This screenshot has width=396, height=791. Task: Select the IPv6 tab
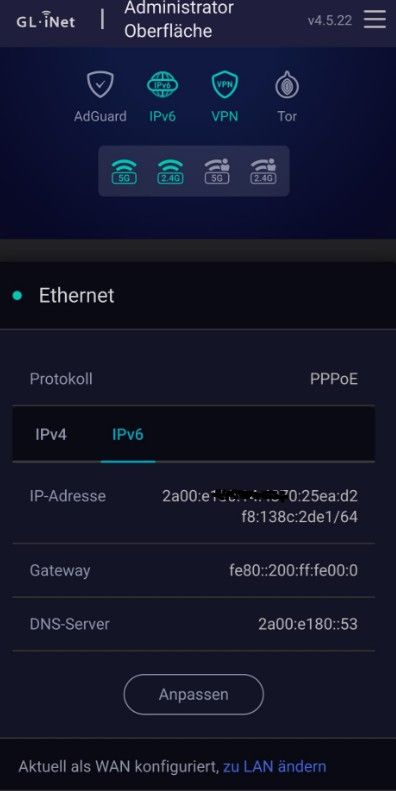click(128, 434)
